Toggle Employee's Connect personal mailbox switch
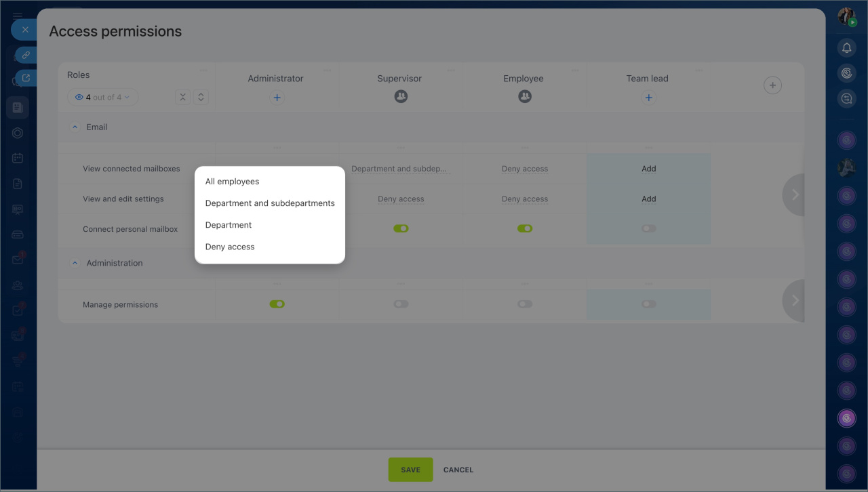This screenshot has width=868, height=492. tap(524, 228)
